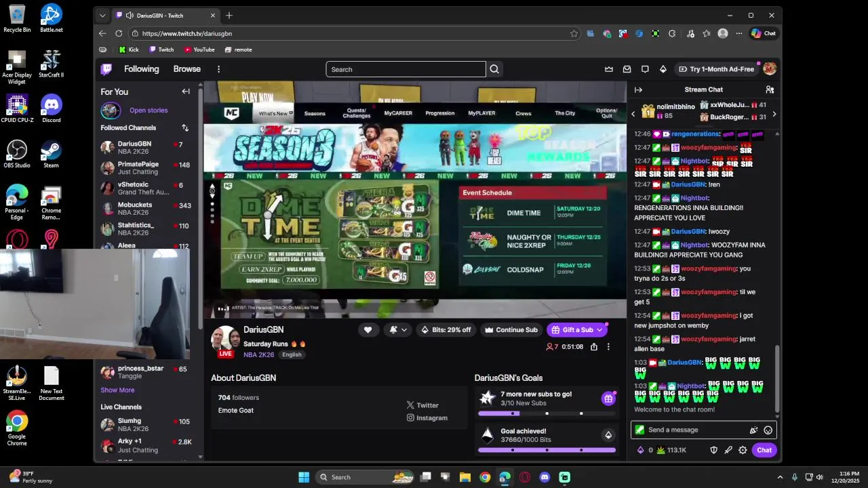This screenshot has height=488, width=868.
Task: Click Bits: 29% off button
Action: 446,330
